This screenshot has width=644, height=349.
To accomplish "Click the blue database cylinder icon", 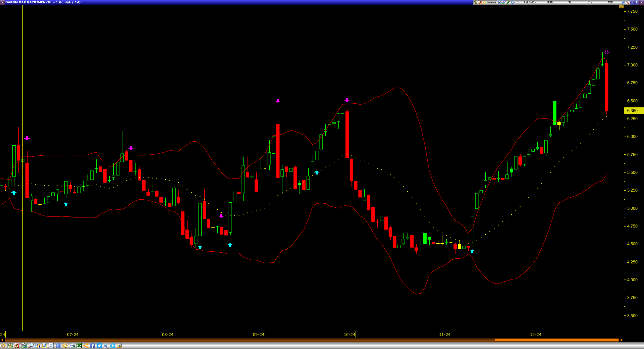I will click(x=58, y=346).
